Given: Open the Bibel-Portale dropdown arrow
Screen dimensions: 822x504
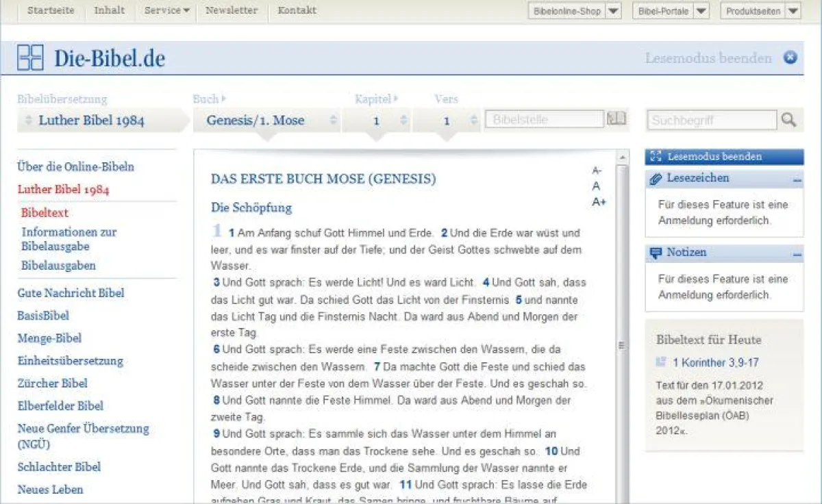Looking at the screenshot, I should click(701, 11).
